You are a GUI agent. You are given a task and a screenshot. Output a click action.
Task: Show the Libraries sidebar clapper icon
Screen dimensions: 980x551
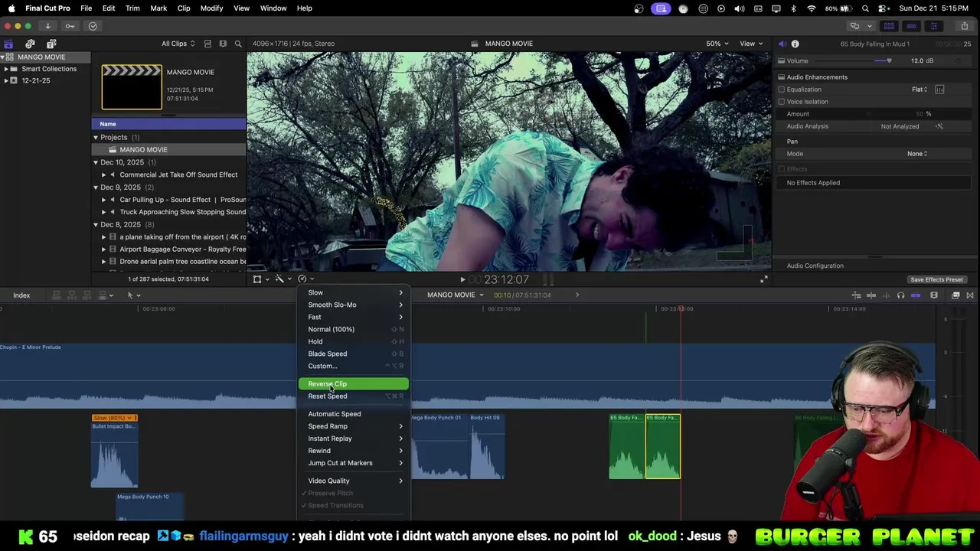point(8,44)
